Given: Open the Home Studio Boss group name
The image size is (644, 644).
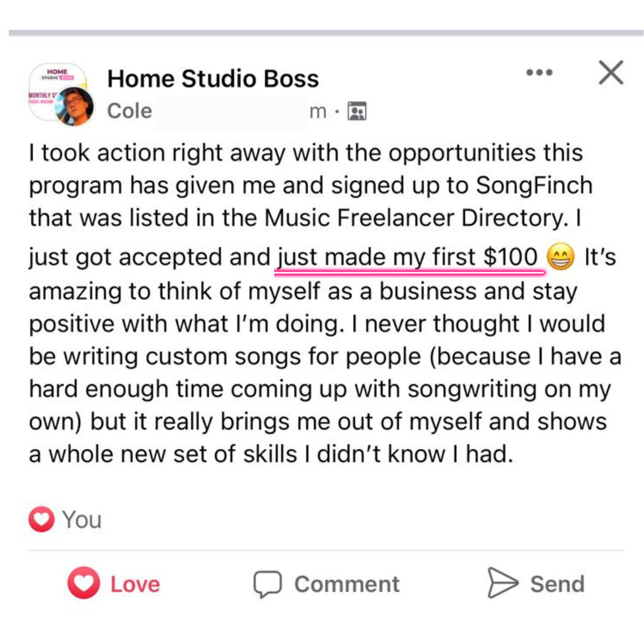Looking at the screenshot, I should click(213, 79).
